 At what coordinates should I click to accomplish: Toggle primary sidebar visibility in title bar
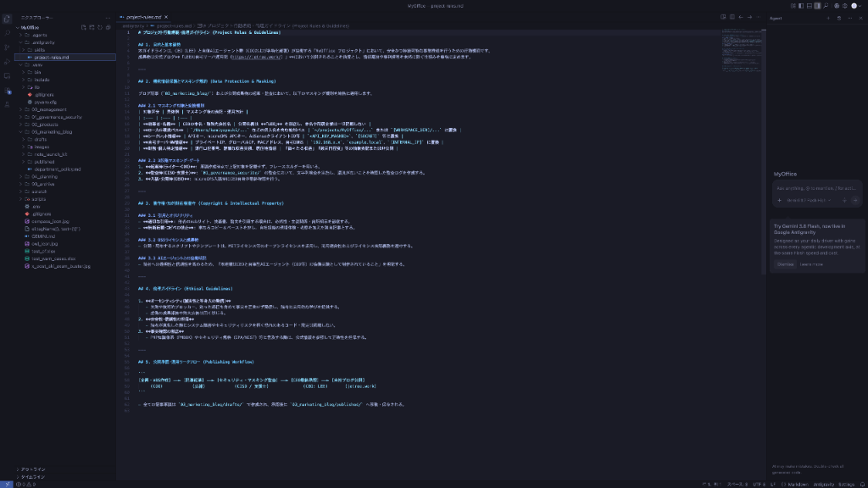[801, 6]
